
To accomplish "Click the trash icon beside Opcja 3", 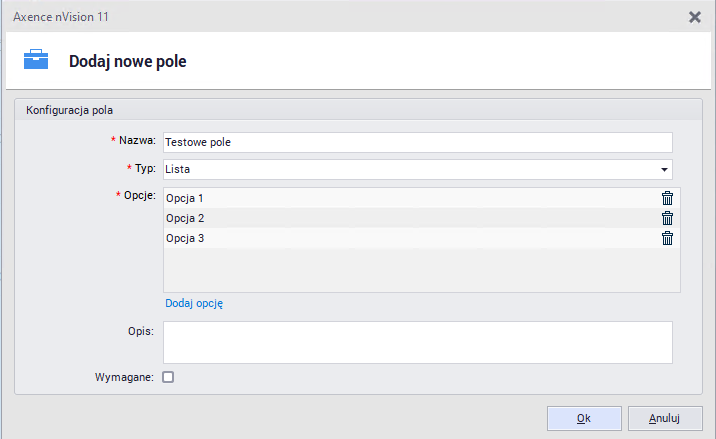I will 667,238.
